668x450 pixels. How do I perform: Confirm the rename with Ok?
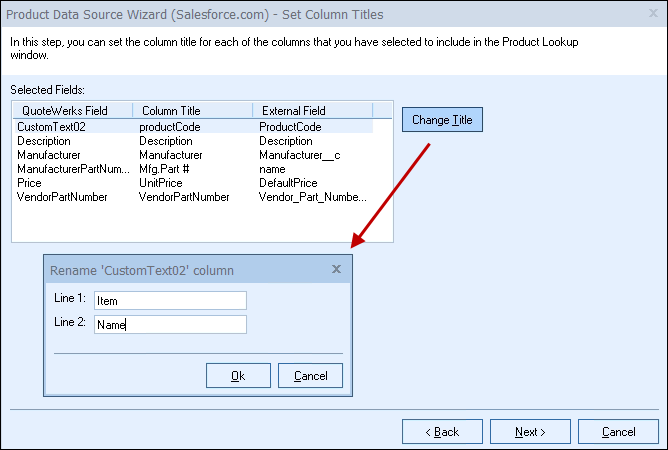click(238, 375)
